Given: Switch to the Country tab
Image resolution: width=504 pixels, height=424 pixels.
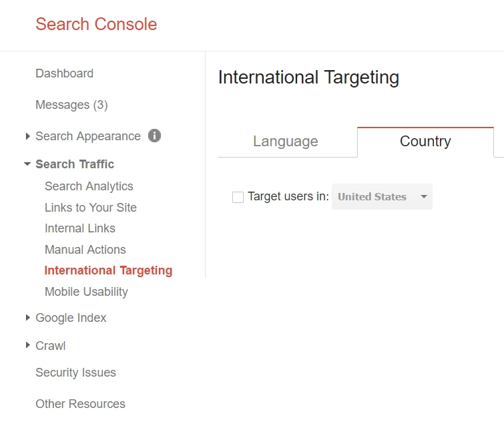Looking at the screenshot, I should (x=425, y=142).
